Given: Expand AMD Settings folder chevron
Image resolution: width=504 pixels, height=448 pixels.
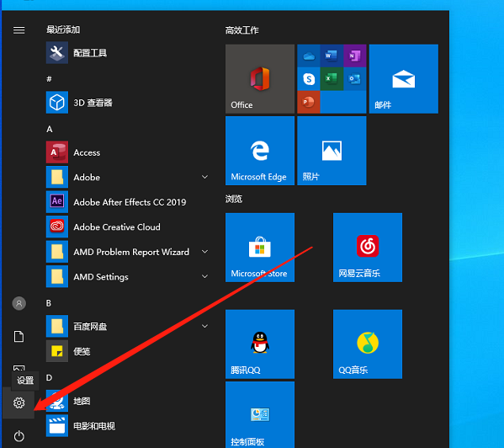Looking at the screenshot, I should [204, 276].
